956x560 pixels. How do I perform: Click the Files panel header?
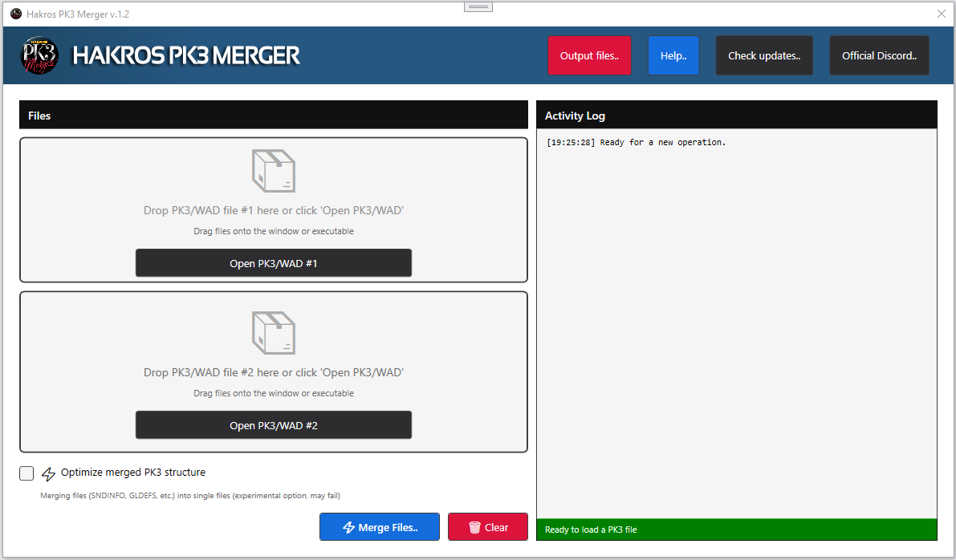tap(273, 116)
